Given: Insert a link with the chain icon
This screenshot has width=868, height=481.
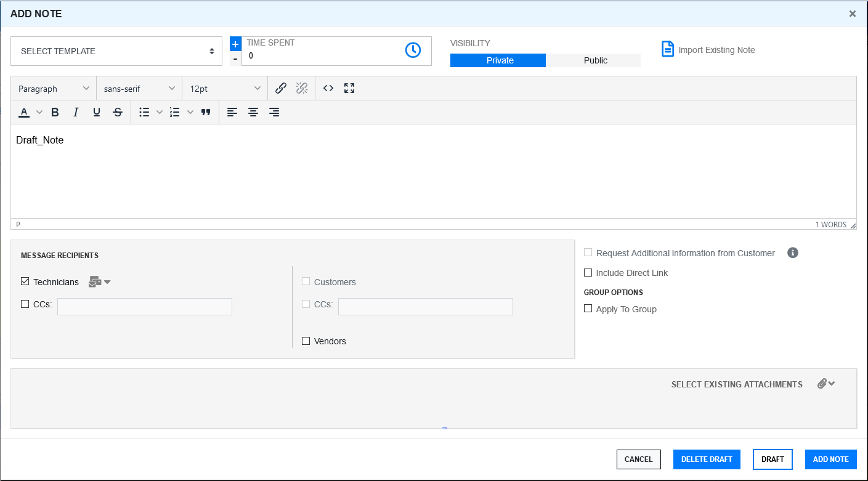Looking at the screenshot, I should 281,88.
